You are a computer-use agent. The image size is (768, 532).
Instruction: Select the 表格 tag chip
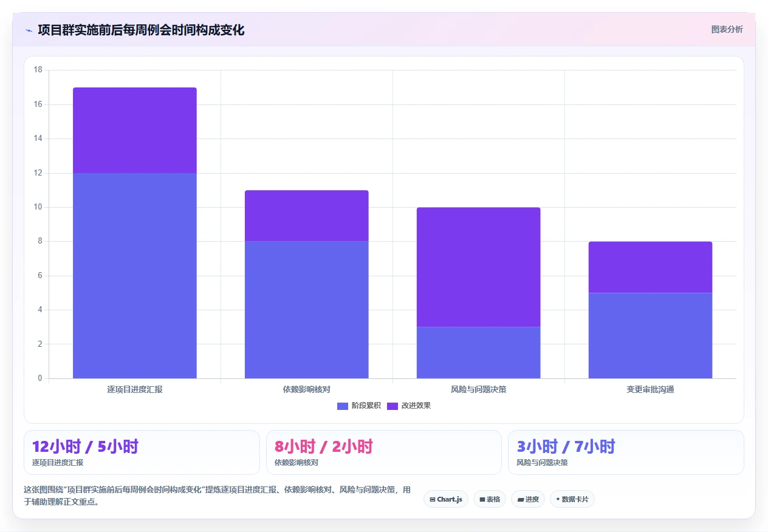[490, 499]
